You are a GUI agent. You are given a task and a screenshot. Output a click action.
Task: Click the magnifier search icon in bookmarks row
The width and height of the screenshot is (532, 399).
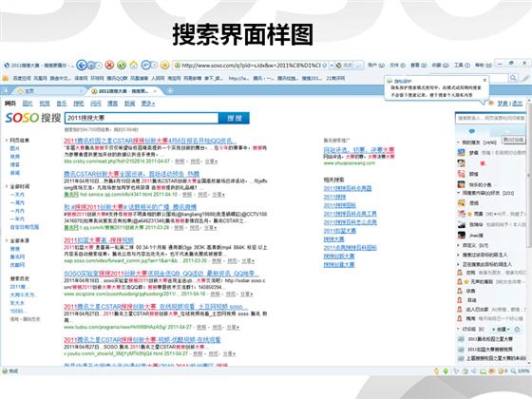[x=513, y=78]
